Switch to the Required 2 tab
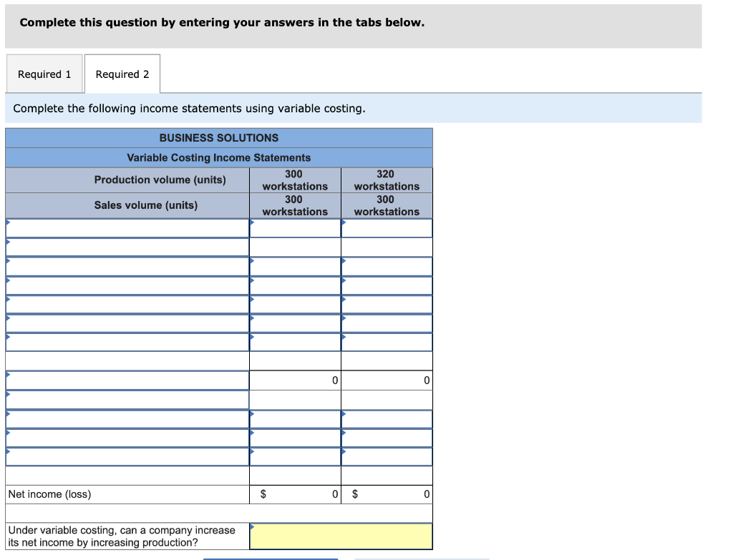This screenshot has width=733, height=560. 122,73
